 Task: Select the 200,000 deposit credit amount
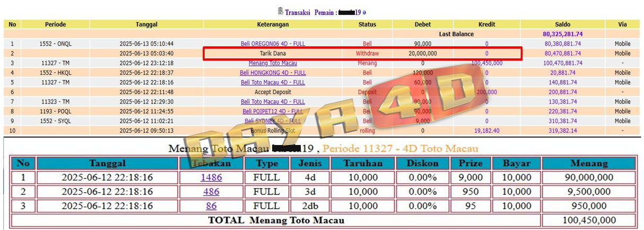click(x=486, y=92)
